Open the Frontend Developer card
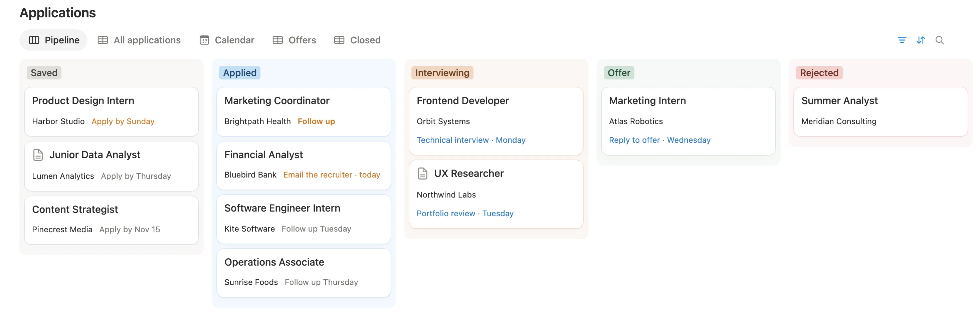Image resolution: width=980 pixels, height=317 pixels. 496,121
